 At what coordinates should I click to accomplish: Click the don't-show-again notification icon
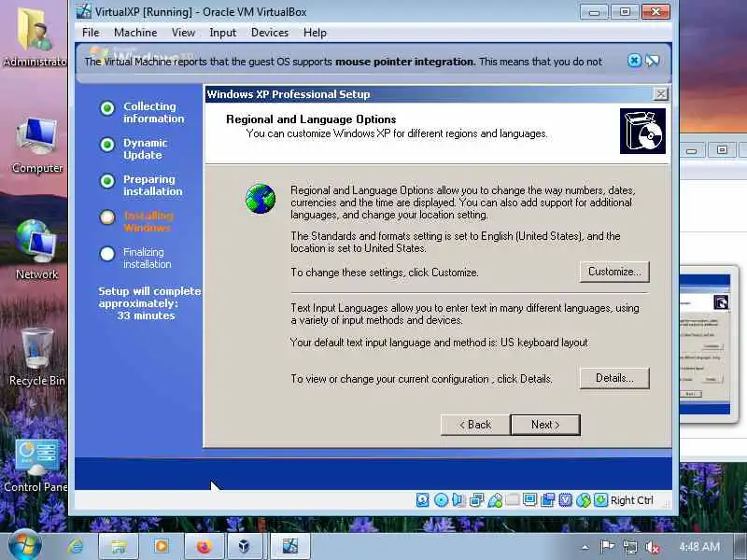point(652,61)
